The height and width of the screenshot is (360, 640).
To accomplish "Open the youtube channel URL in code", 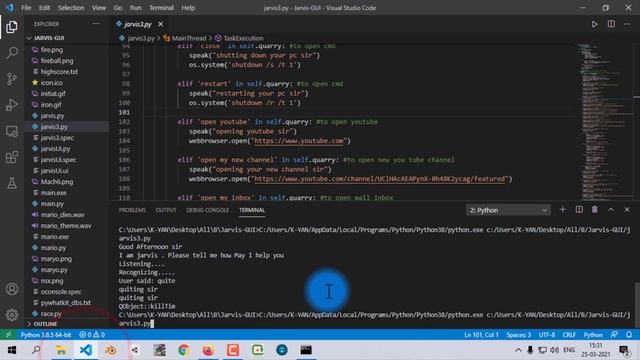I will coord(380,179).
